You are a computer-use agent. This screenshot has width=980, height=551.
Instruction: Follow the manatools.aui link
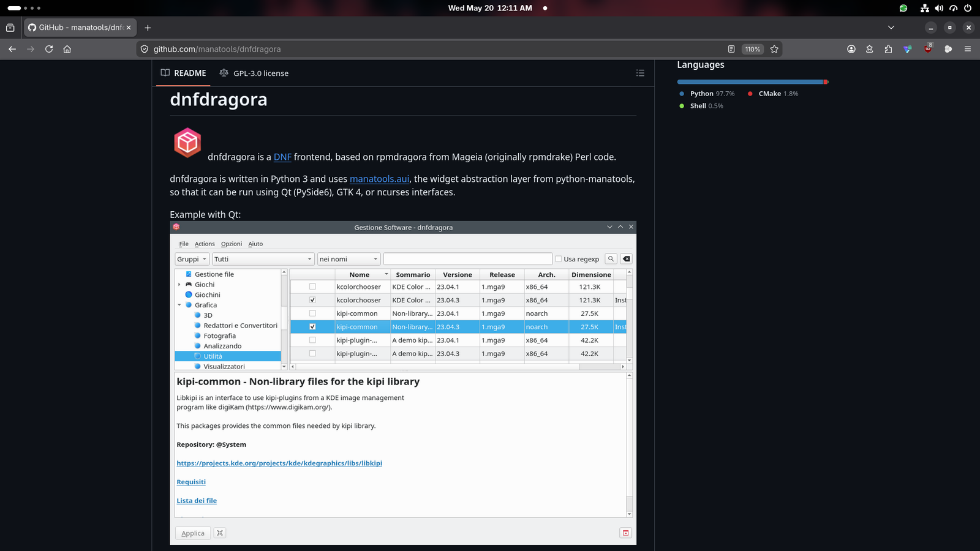[x=379, y=179]
